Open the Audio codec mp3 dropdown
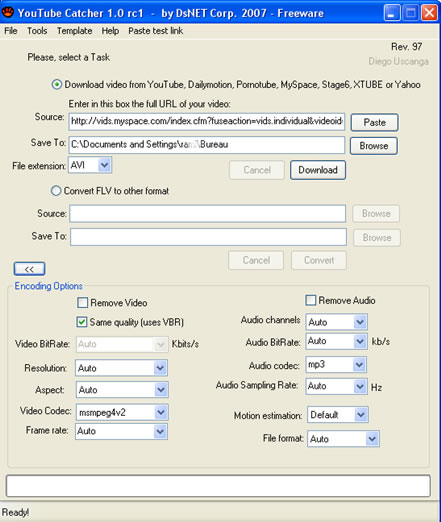 tap(359, 365)
